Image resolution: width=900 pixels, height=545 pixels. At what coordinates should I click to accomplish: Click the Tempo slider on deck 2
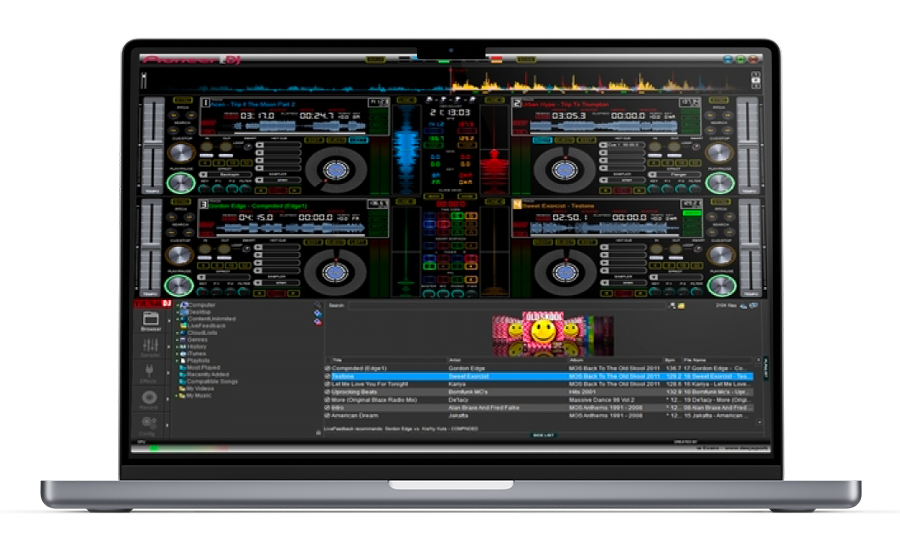tap(747, 145)
